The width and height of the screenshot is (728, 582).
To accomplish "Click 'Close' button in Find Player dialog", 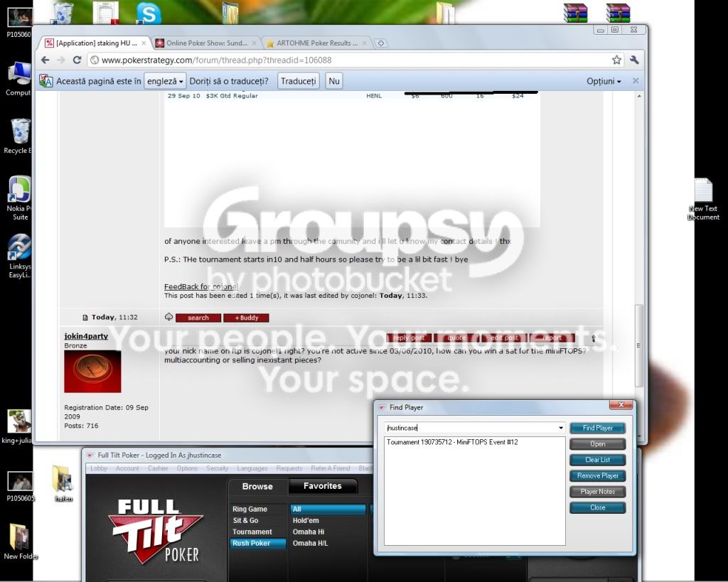I will click(597, 508).
